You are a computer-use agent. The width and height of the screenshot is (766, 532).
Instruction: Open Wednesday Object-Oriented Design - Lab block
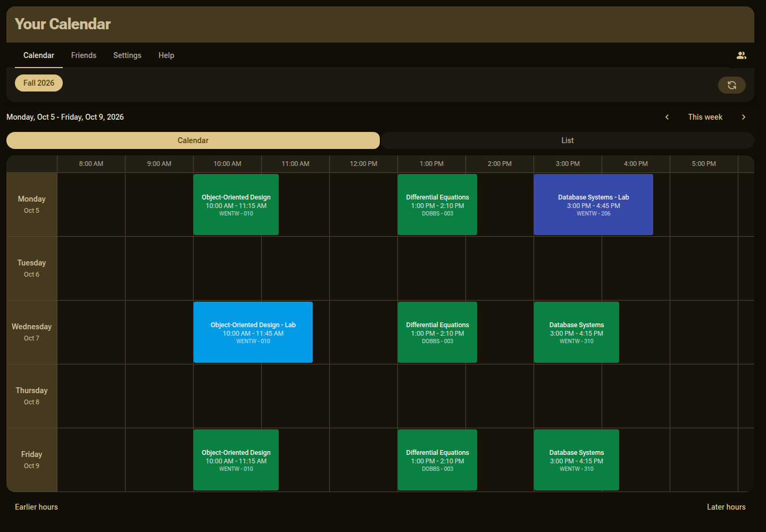point(253,332)
